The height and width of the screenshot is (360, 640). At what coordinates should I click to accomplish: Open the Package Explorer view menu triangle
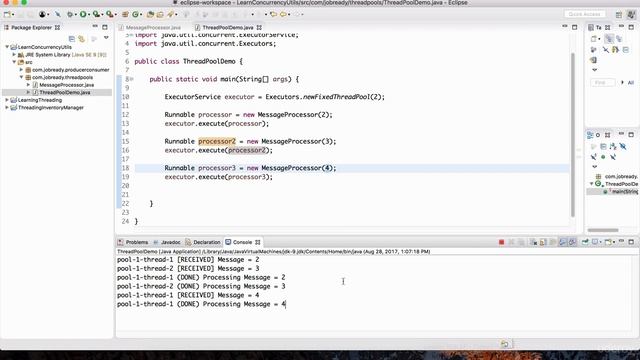click(x=106, y=38)
